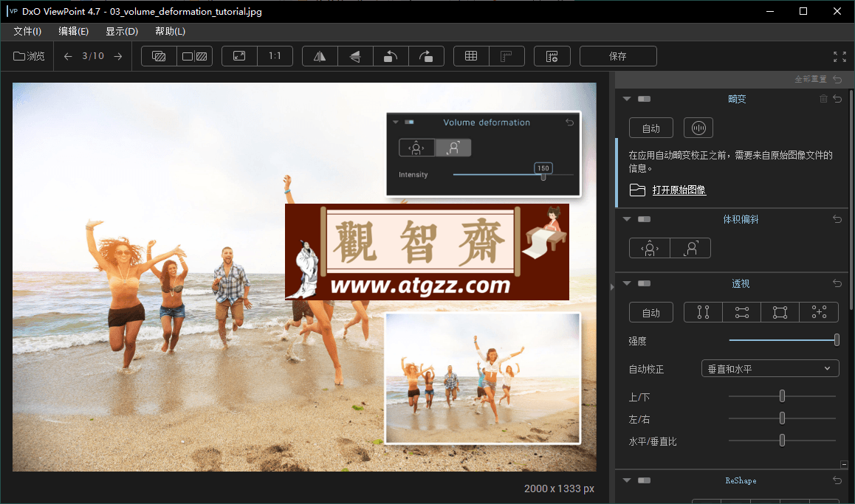The width and height of the screenshot is (855, 504).
Task: Delete the distortion correction trash icon
Action: [x=823, y=99]
